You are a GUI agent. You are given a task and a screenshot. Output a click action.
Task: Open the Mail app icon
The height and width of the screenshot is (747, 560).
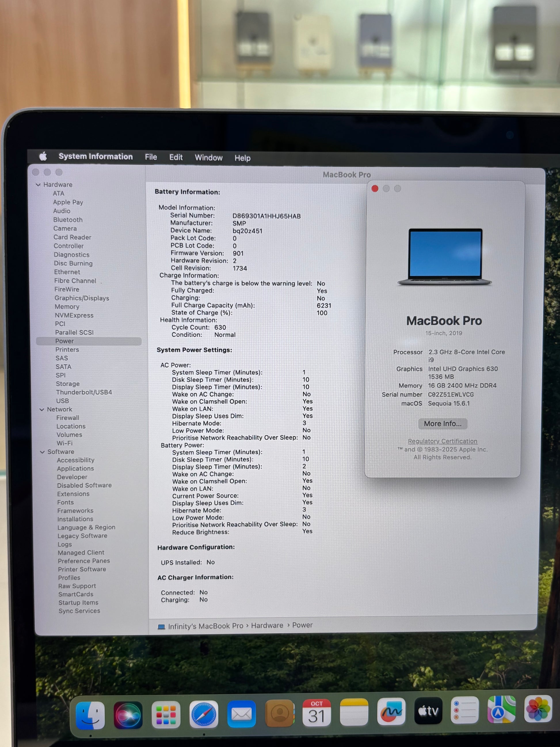click(x=241, y=714)
